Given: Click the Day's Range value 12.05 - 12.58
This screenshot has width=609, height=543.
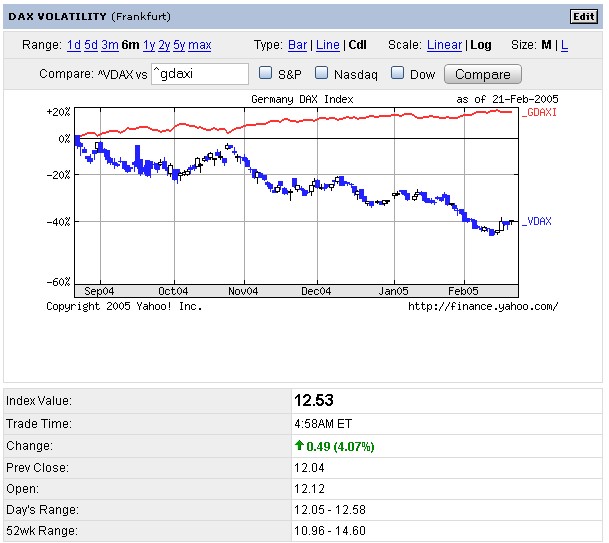Looking at the screenshot, I should [x=330, y=510].
